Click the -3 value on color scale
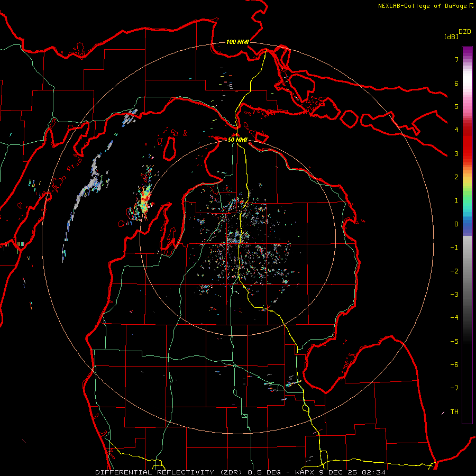Viewport: 476px width, 476px height. [x=454, y=295]
